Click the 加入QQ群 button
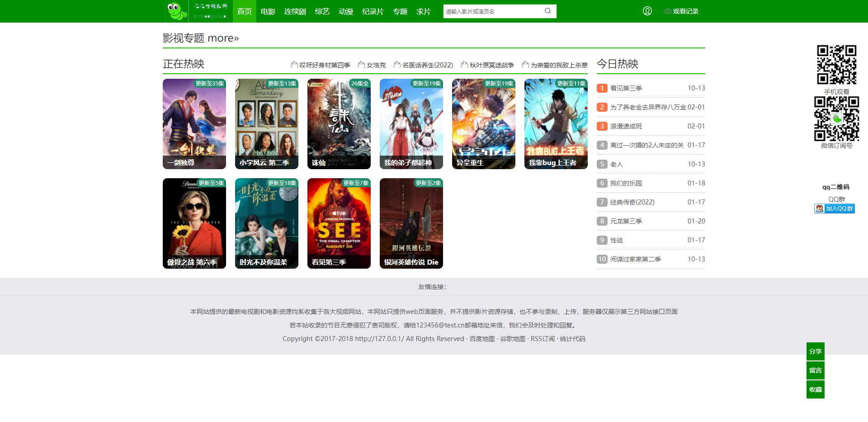This screenshot has width=868, height=422. coord(835,209)
